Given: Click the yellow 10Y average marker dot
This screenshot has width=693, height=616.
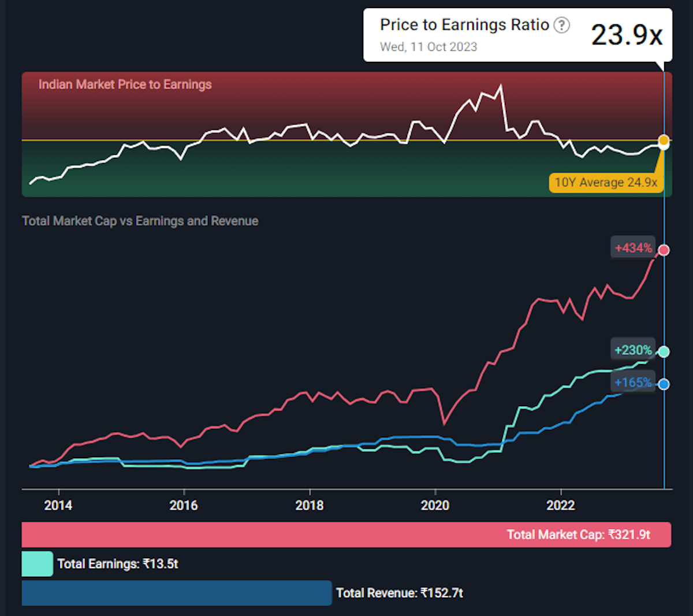Looking at the screenshot, I should coord(664,140).
